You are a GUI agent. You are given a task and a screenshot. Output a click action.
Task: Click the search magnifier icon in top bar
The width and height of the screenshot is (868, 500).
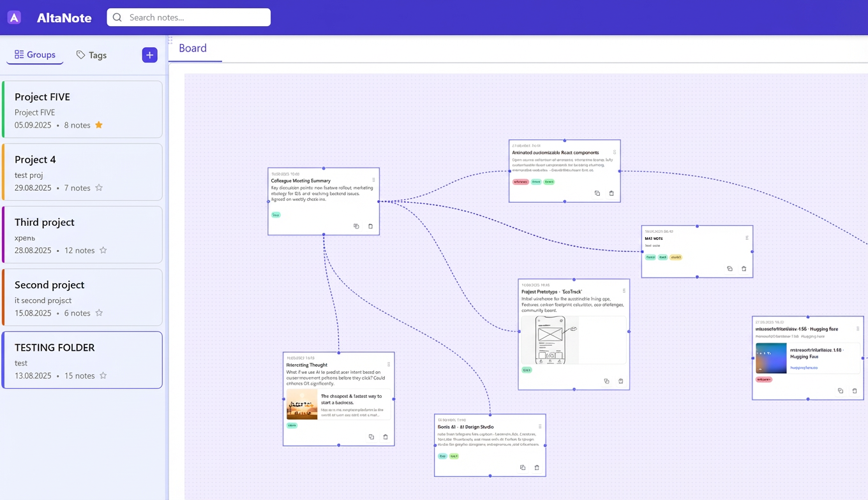pos(117,17)
